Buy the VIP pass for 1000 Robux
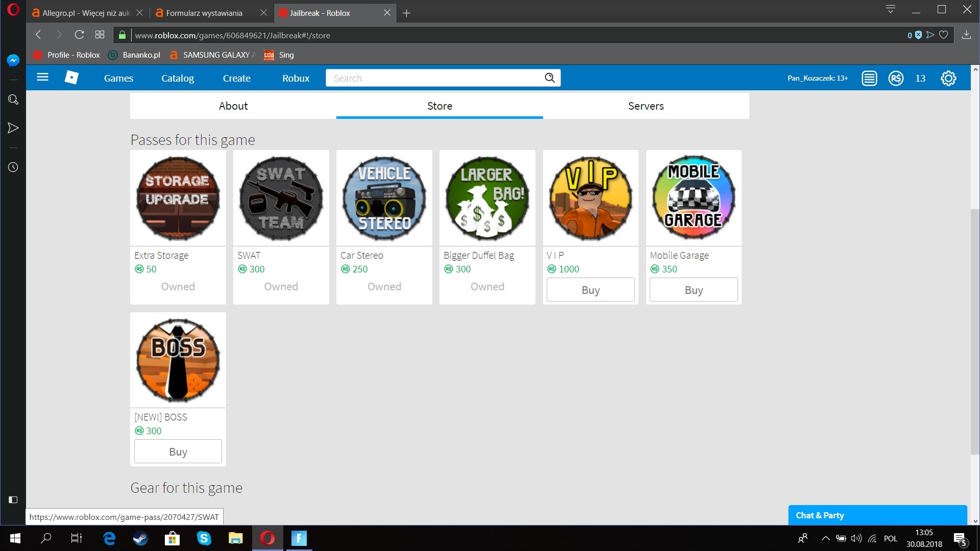980x551 pixels. pos(590,290)
